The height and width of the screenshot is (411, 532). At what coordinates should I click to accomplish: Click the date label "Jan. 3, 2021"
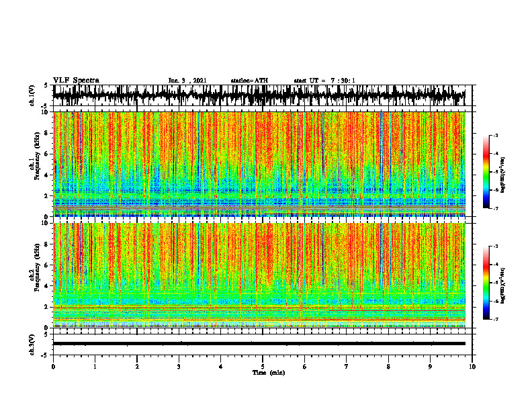point(187,81)
